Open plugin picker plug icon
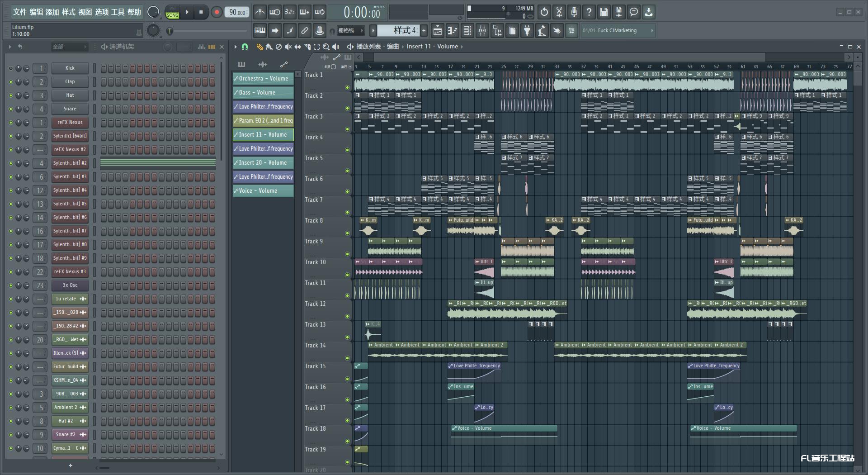The width and height of the screenshot is (868, 475). 527,31
